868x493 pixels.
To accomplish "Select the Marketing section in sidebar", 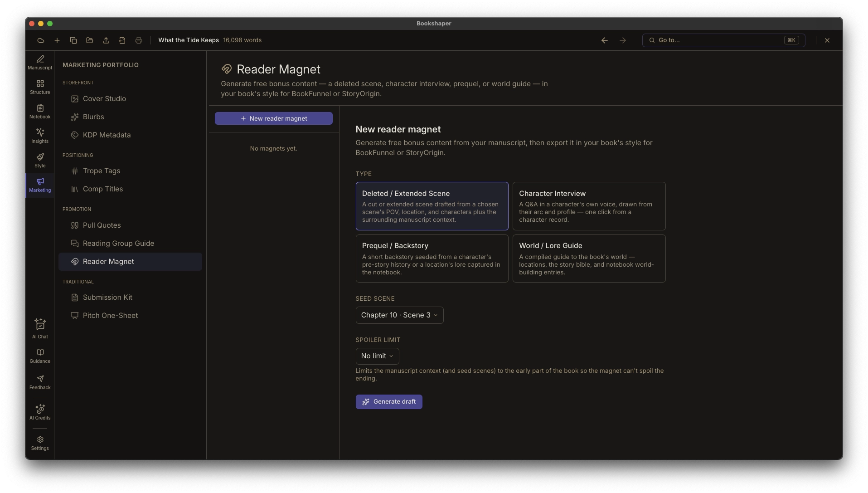I will coord(40,185).
